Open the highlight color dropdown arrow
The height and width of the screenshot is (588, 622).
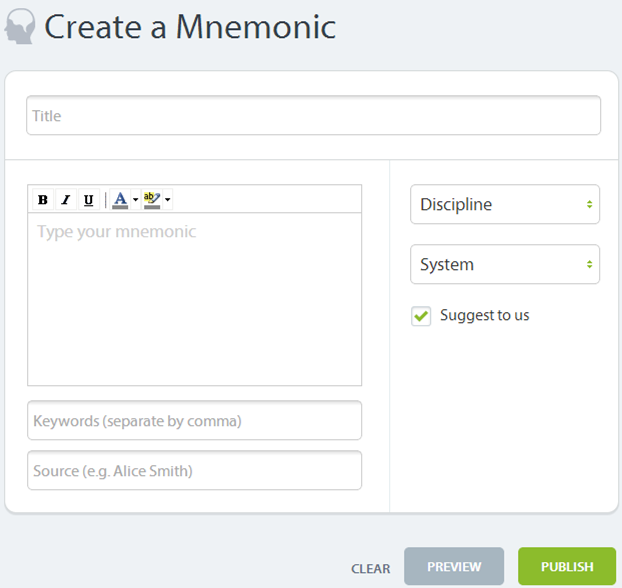tap(168, 200)
